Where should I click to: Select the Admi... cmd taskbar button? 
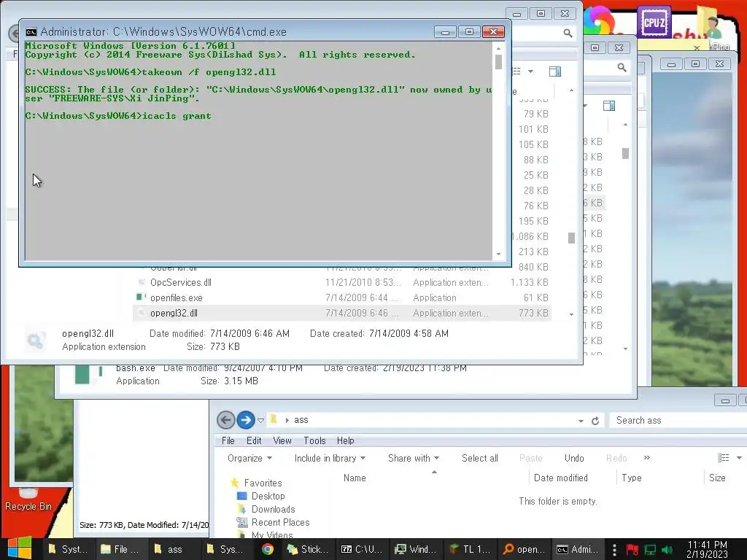[x=578, y=549]
